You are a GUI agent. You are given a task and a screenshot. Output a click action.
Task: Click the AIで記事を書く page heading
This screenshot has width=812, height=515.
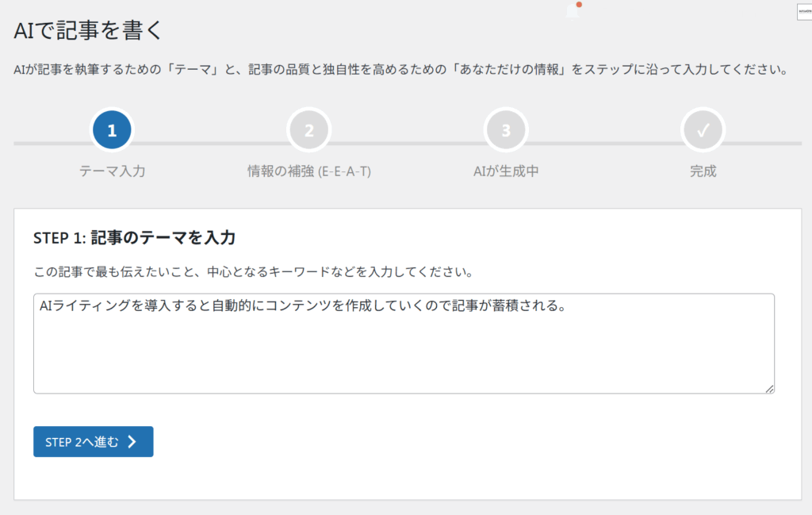(88, 31)
